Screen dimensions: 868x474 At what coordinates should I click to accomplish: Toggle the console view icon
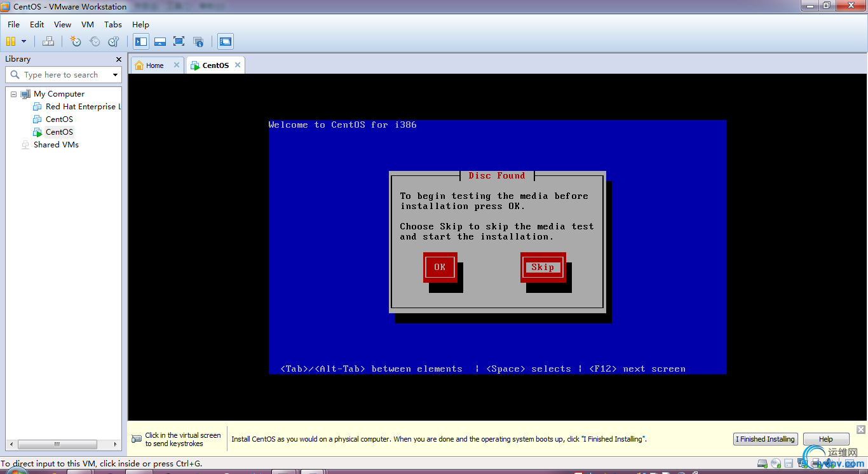226,41
